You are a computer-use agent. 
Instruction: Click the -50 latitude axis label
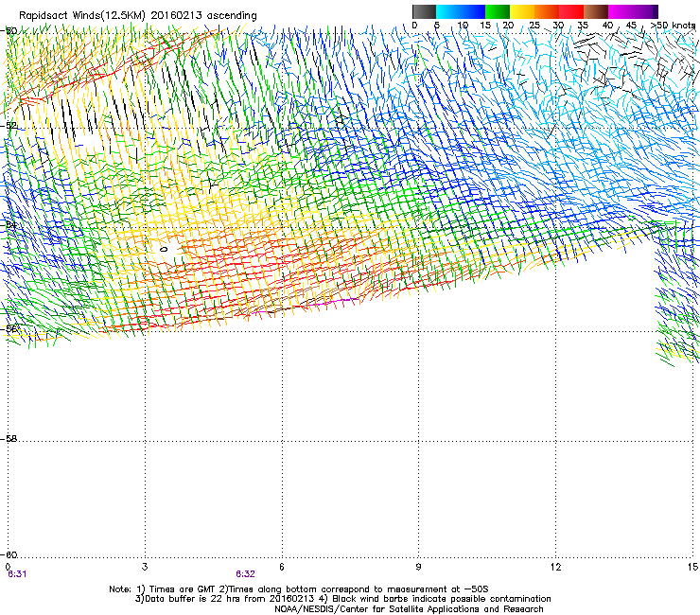(x=9, y=31)
